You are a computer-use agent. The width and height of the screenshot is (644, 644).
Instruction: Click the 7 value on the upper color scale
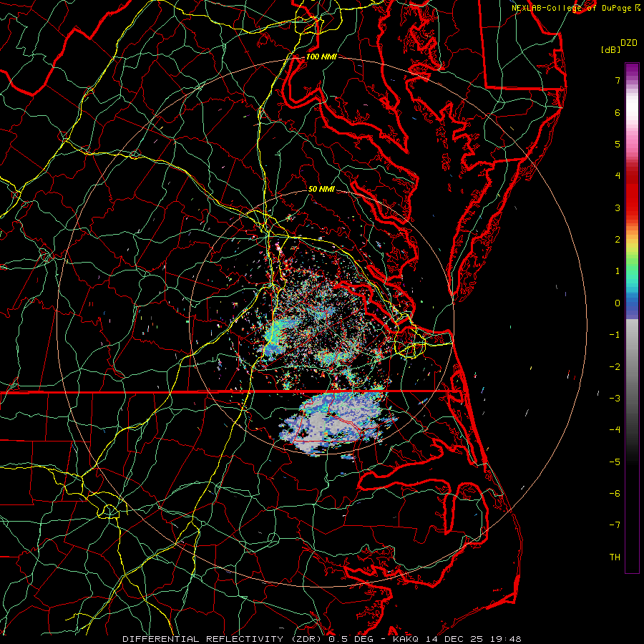pos(618,80)
